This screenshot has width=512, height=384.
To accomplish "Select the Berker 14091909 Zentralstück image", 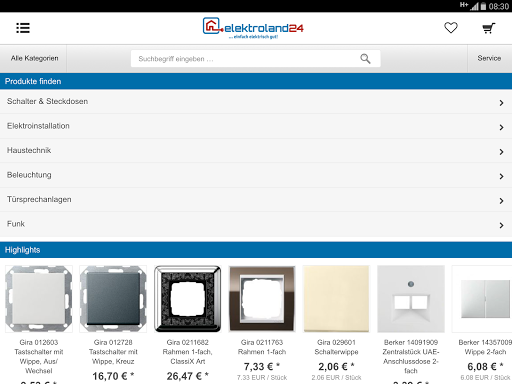I will pos(411,299).
